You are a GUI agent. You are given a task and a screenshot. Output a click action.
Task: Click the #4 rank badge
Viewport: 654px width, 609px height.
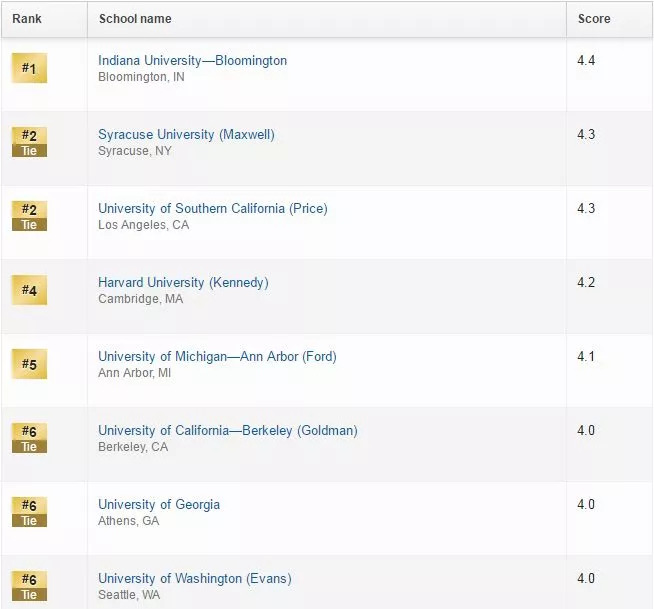pos(29,290)
